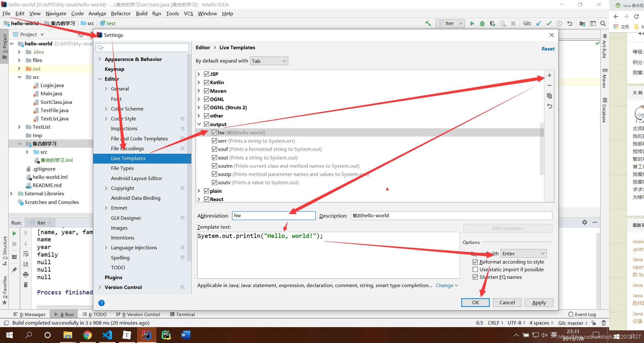Open PyCharm from the Windows taskbar
The height and width of the screenshot is (343, 644).
(166, 335)
